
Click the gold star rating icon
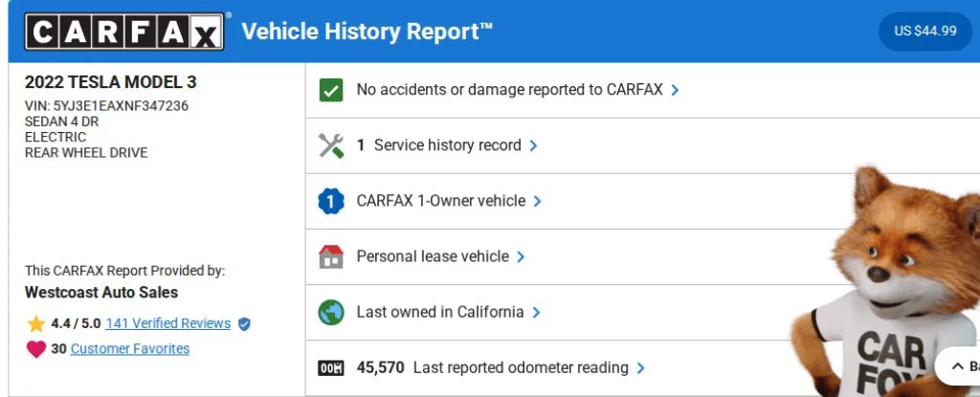click(x=36, y=323)
